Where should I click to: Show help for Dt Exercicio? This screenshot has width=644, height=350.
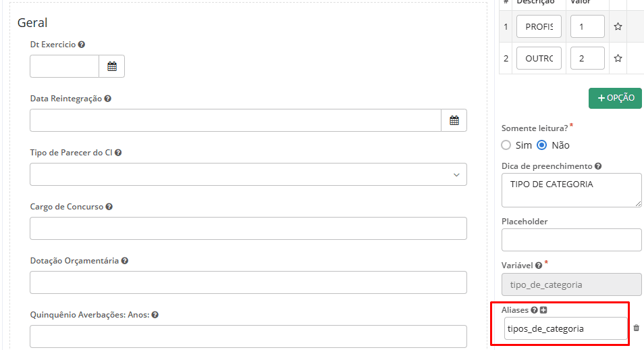point(82,45)
